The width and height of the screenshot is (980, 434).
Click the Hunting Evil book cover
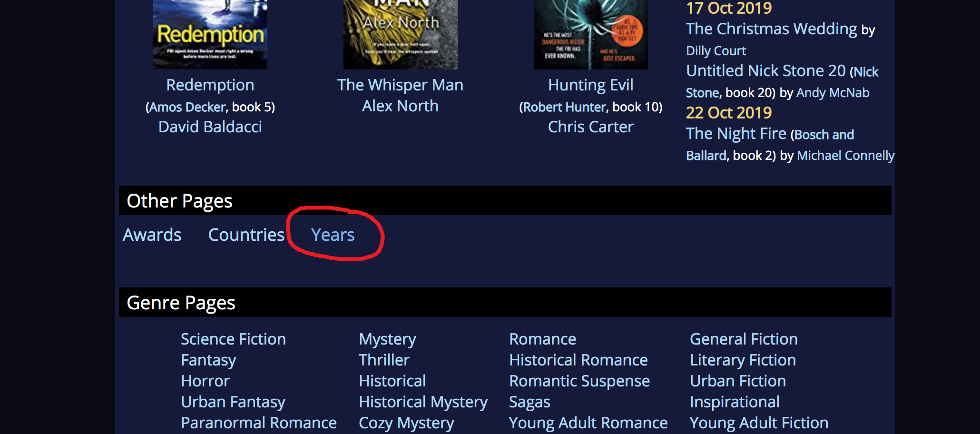tap(591, 34)
